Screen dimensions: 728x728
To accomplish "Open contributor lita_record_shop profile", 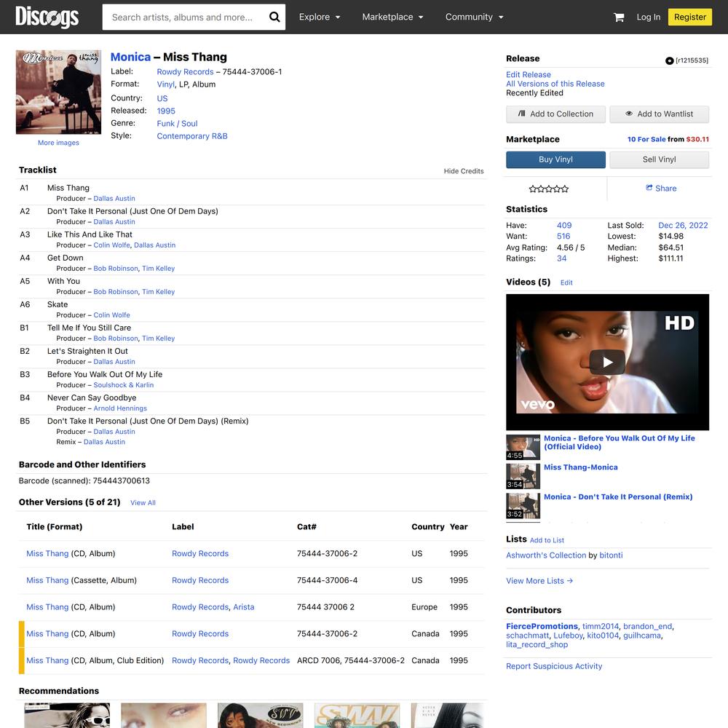I will (537, 644).
